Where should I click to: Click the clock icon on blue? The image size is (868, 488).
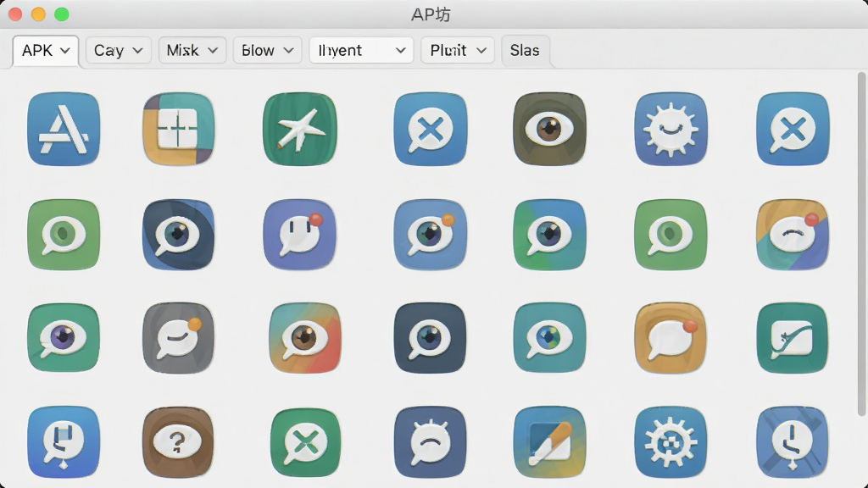click(793, 442)
